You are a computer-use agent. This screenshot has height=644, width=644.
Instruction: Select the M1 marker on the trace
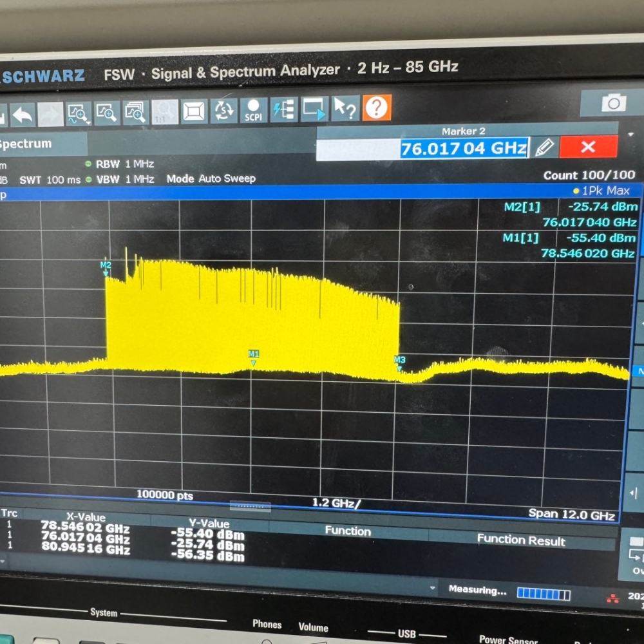coord(253,357)
